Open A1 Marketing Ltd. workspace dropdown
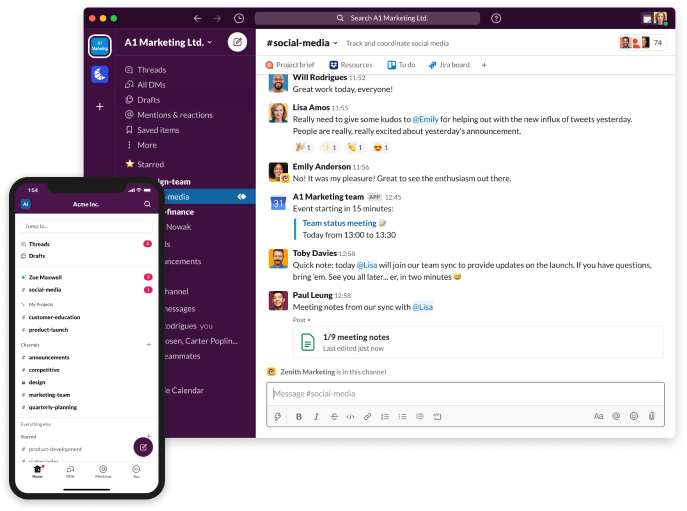Image resolution: width=687 pixels, height=511 pixels. coord(168,43)
